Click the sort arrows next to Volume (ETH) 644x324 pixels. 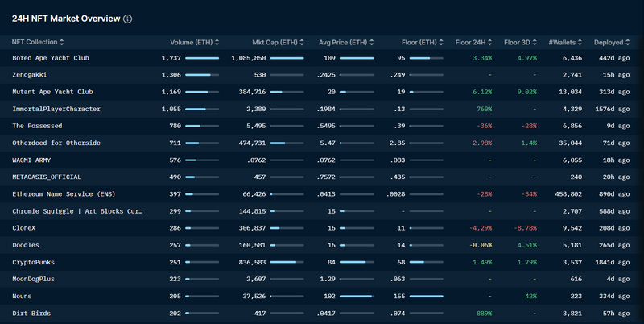217,42
